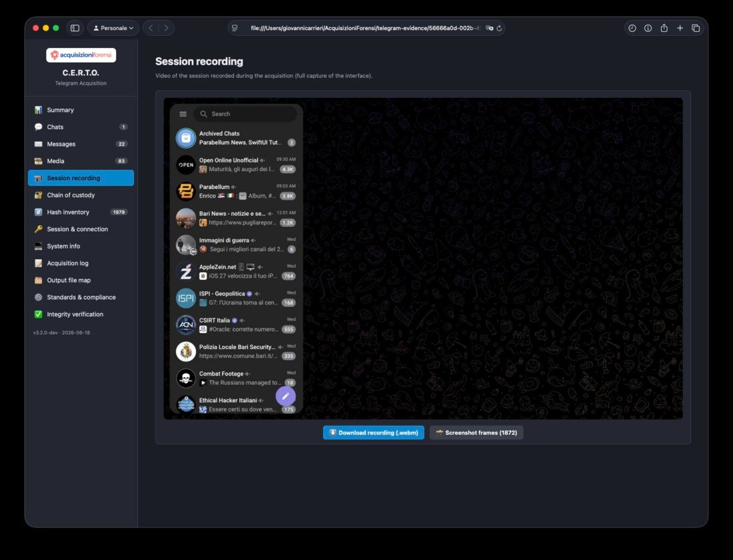
Task: Open the Media section
Action: [81, 161]
